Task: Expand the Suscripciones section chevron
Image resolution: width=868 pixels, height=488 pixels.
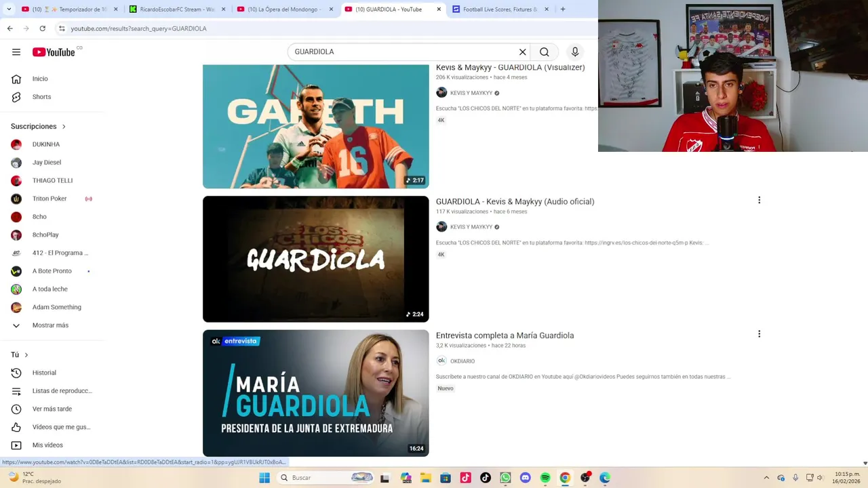Action: coord(64,127)
